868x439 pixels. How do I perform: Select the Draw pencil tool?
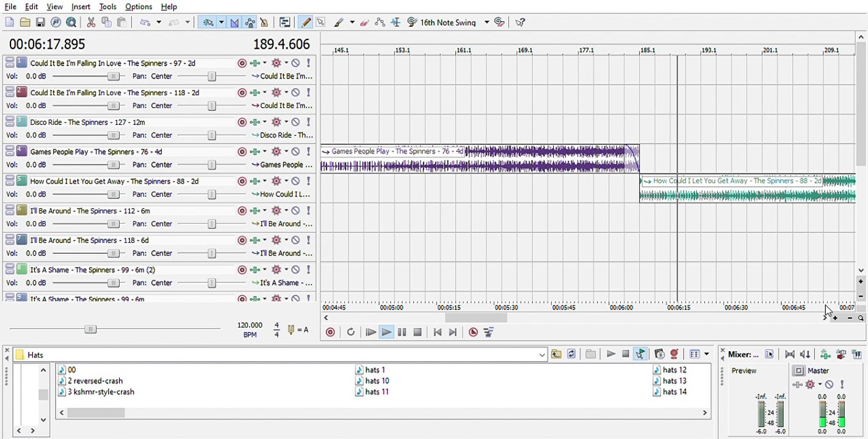[x=306, y=23]
